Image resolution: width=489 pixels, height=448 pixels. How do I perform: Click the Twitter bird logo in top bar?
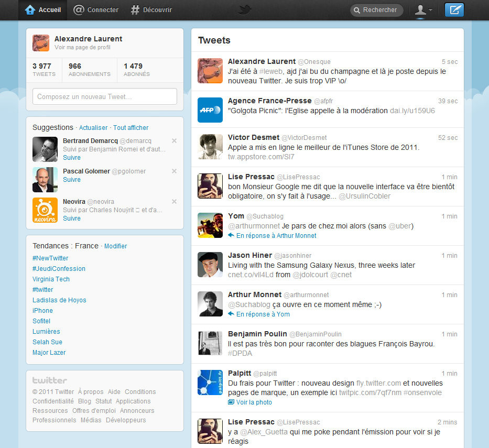pos(244,9)
